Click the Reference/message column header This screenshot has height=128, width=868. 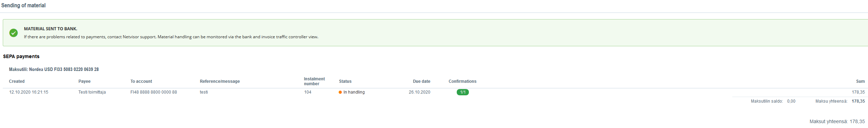(220, 81)
